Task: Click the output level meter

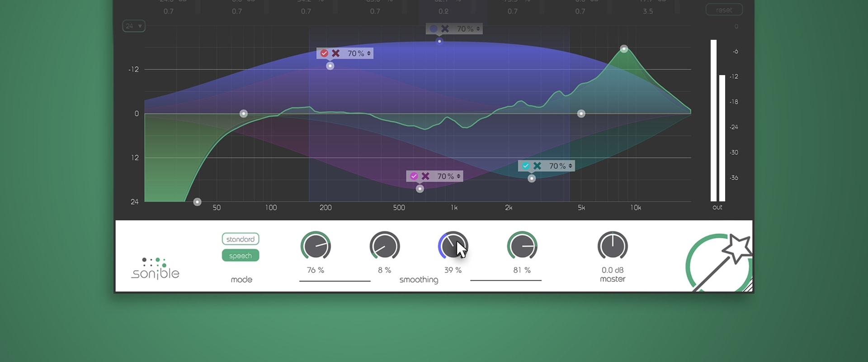Action: pos(718,120)
